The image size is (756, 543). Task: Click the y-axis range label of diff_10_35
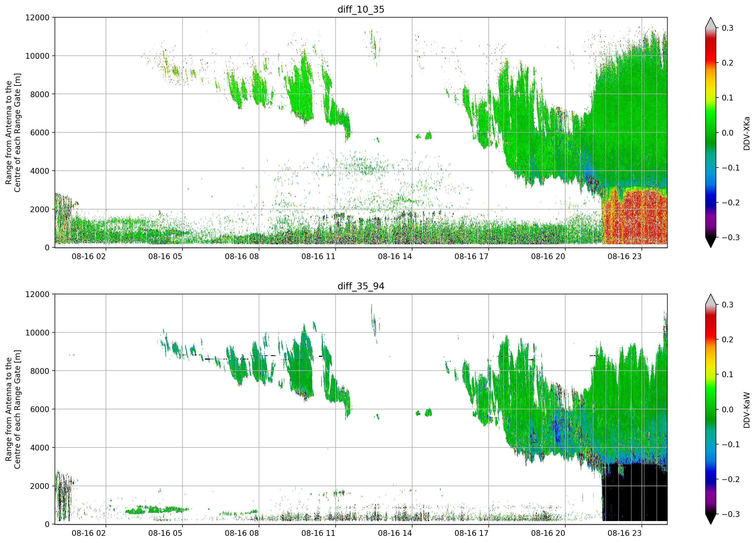tap(13, 132)
